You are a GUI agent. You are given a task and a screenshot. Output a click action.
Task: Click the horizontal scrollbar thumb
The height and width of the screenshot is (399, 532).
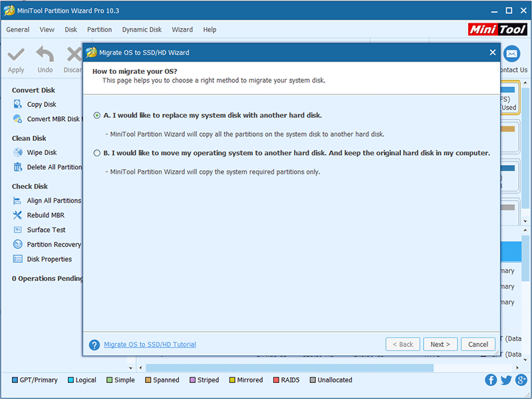(289, 368)
